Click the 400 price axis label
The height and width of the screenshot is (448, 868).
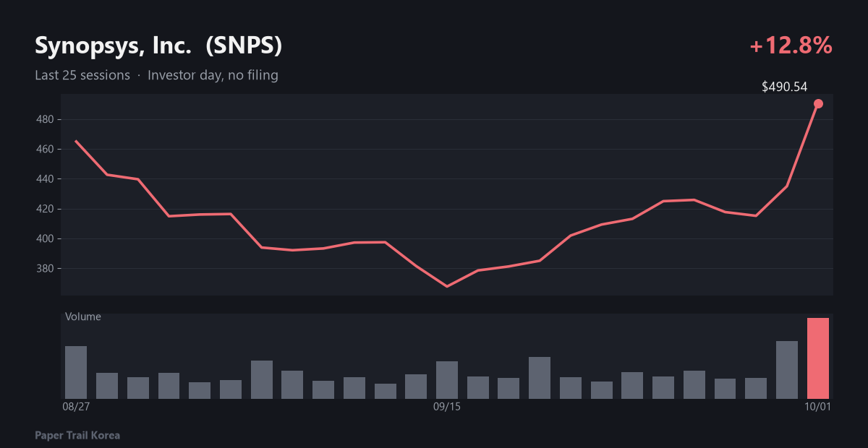[46, 238]
